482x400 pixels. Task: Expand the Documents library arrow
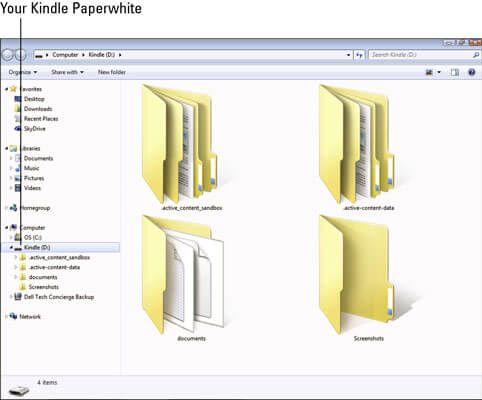pyautogui.click(x=11, y=158)
